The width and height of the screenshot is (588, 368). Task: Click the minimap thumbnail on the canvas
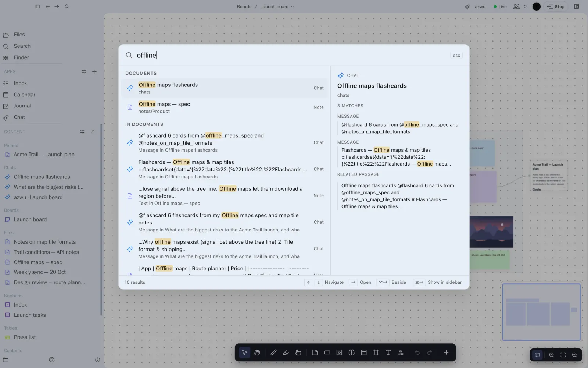click(x=541, y=312)
